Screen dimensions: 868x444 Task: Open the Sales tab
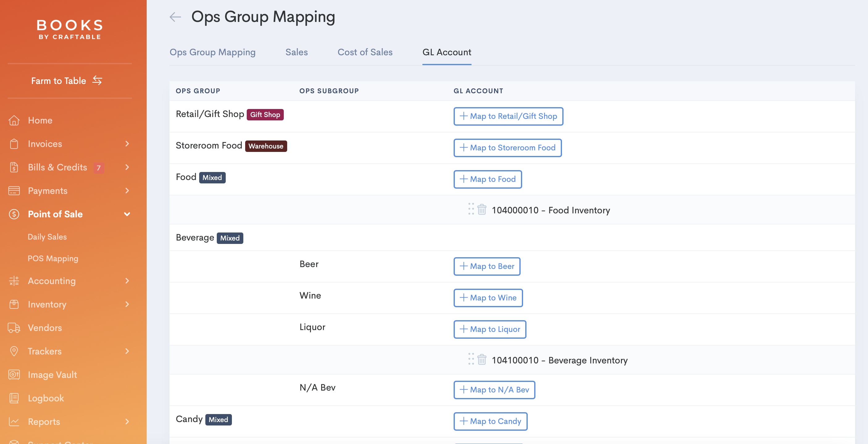(296, 52)
